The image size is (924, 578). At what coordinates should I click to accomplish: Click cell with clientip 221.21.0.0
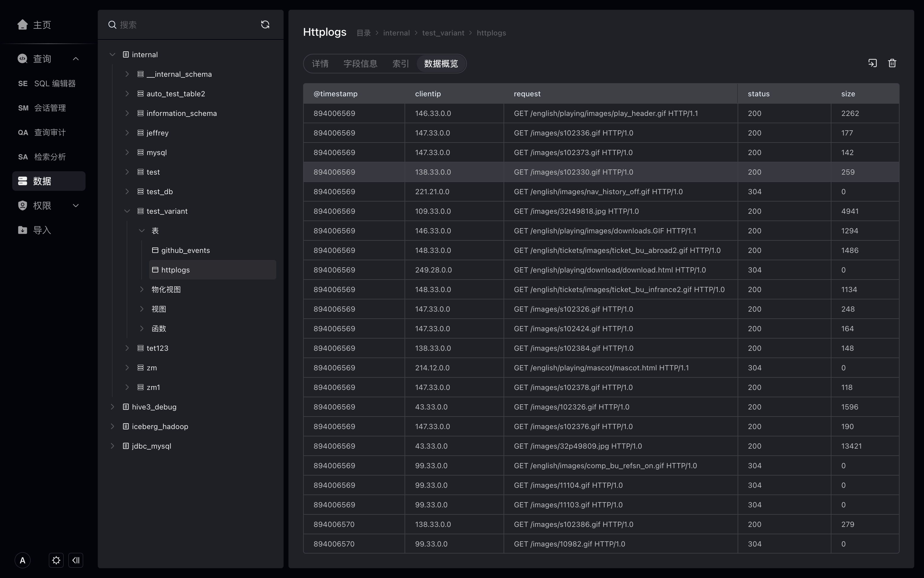pyautogui.click(x=454, y=191)
